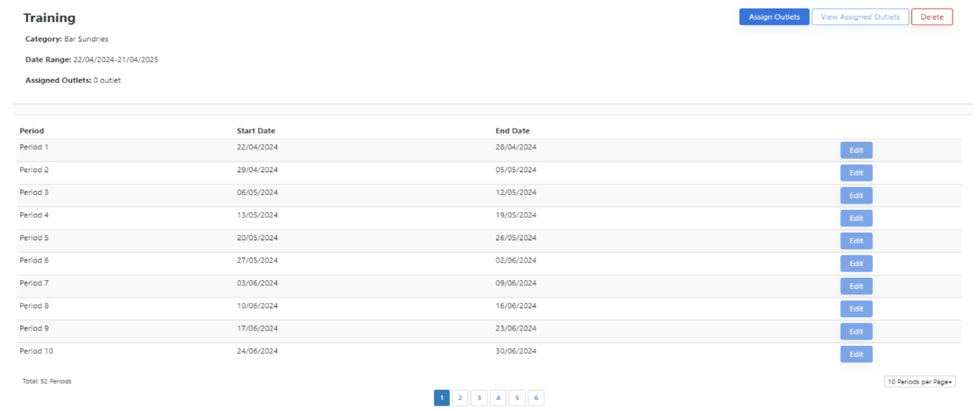
Task: Jump to page 3 of periods
Action: coord(479,398)
